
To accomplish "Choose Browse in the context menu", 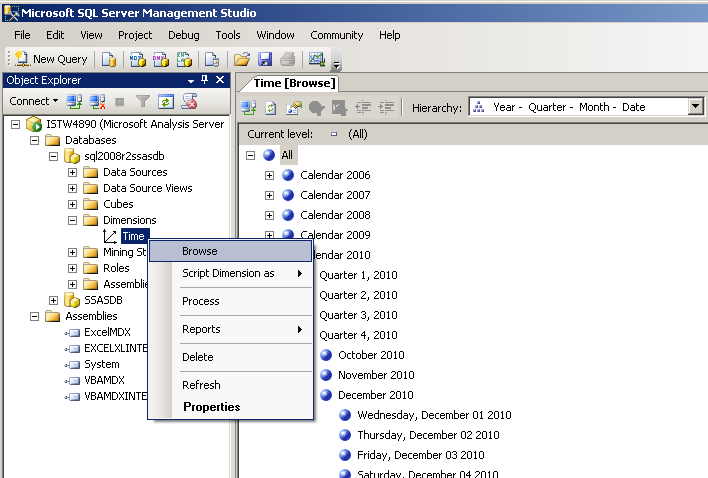I will [231, 251].
